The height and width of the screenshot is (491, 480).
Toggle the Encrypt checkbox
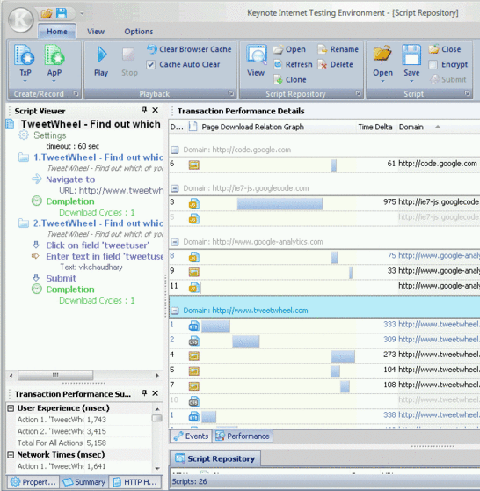[433, 65]
